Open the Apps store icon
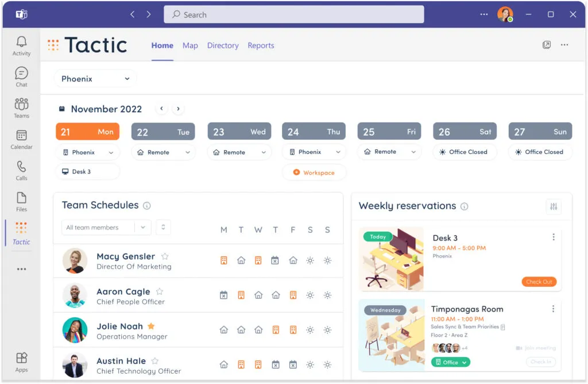The width and height of the screenshot is (588, 384). point(21,362)
